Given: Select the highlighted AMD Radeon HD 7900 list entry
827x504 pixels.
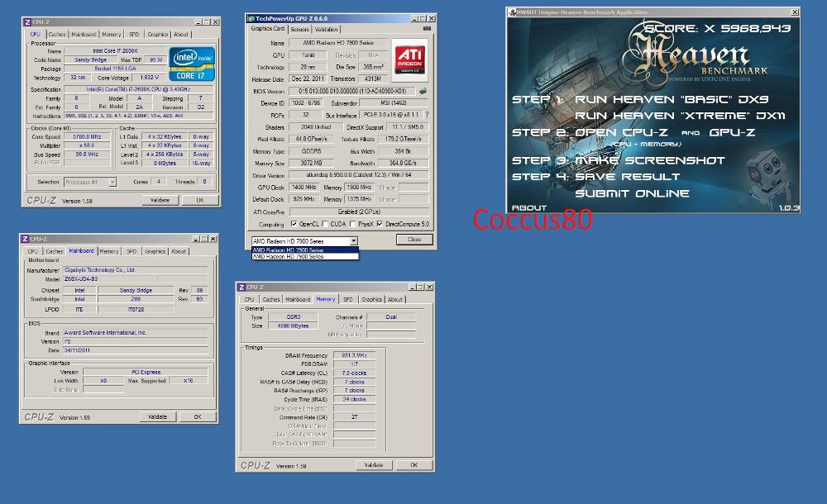Looking at the screenshot, I should pyautogui.click(x=305, y=250).
